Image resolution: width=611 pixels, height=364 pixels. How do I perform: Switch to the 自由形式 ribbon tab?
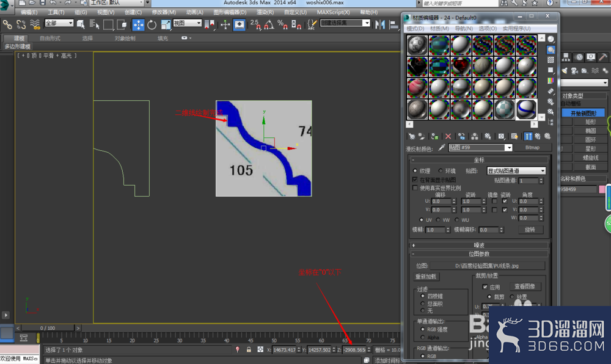click(x=50, y=38)
